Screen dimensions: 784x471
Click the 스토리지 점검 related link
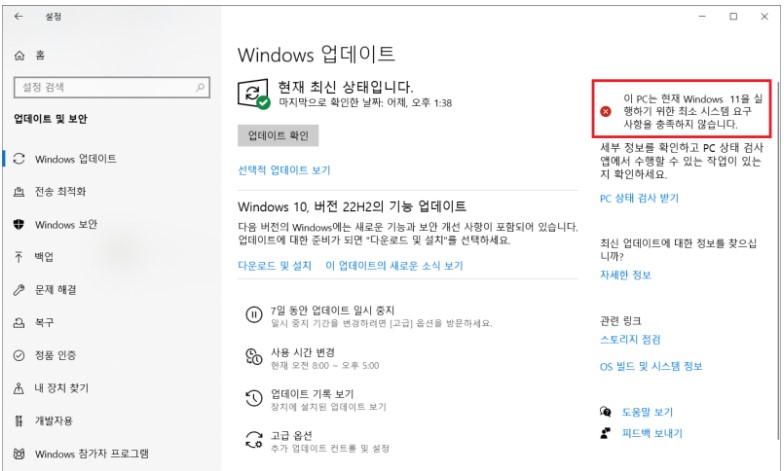(x=630, y=340)
